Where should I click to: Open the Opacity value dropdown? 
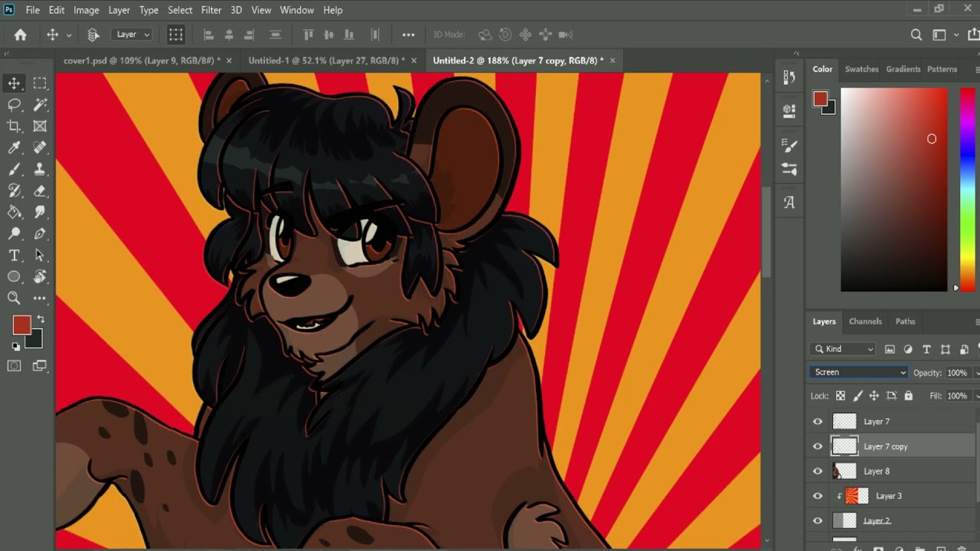[976, 373]
